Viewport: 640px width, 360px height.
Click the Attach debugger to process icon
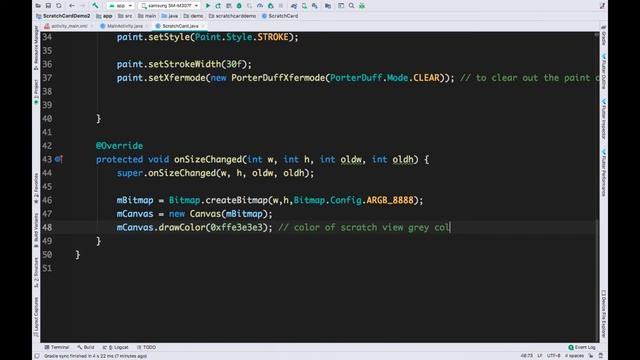270,6
